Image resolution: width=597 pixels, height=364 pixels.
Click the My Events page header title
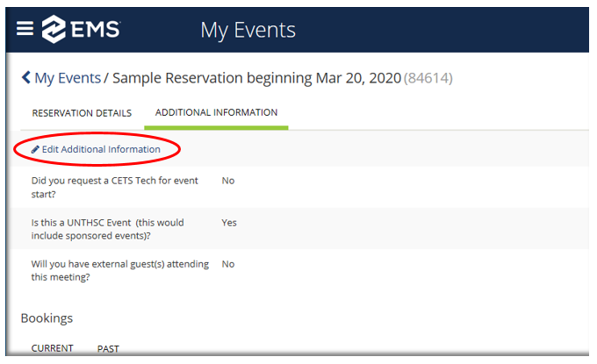[x=248, y=30]
